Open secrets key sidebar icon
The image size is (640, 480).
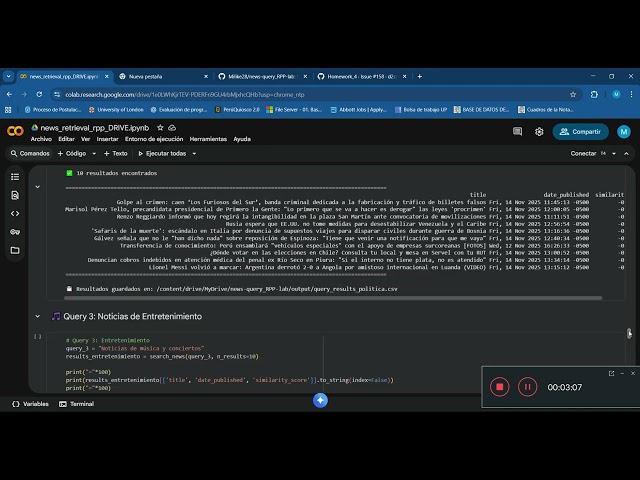(x=15, y=232)
